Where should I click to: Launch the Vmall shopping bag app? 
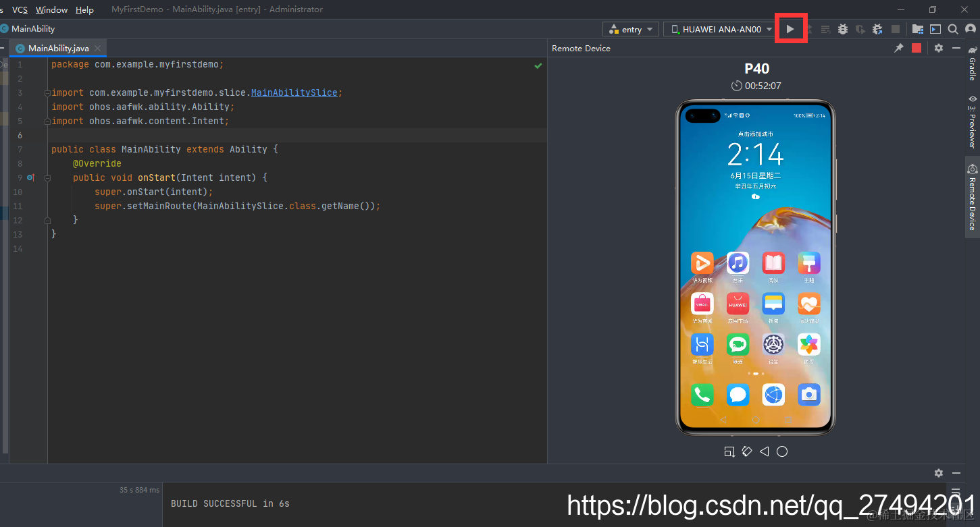[702, 304]
